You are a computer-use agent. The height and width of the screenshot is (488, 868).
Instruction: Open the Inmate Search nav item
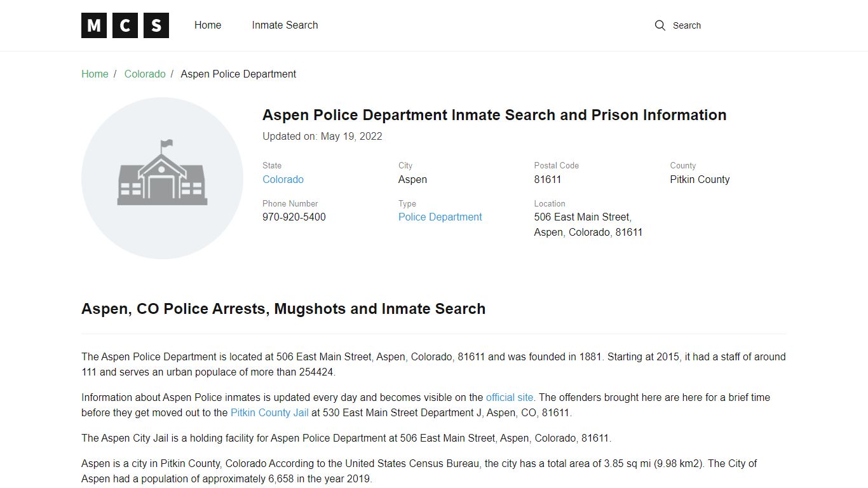pos(285,25)
